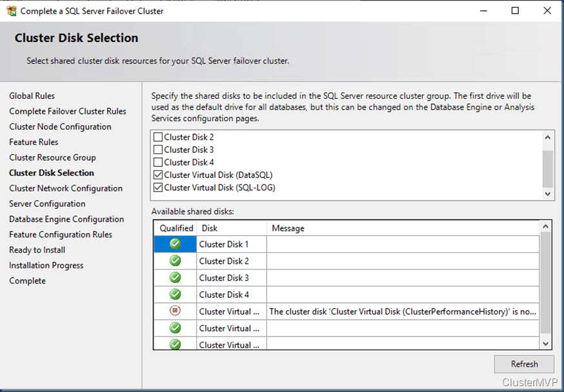Select Server Configuration step

coord(47,204)
